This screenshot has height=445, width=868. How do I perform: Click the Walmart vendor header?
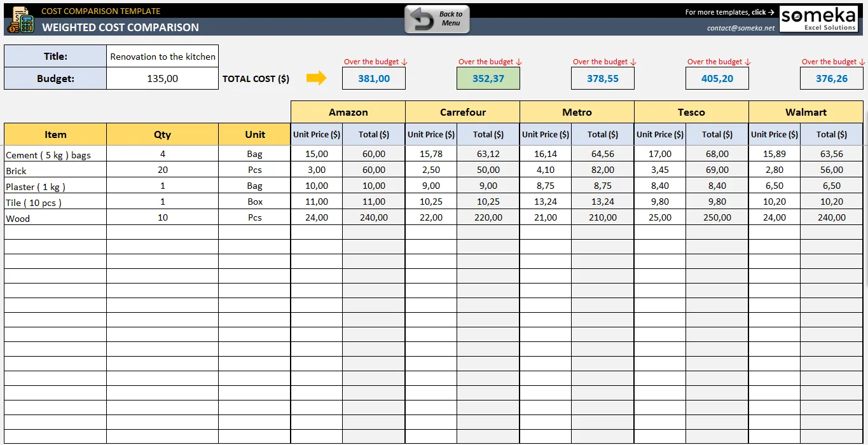[x=806, y=112]
